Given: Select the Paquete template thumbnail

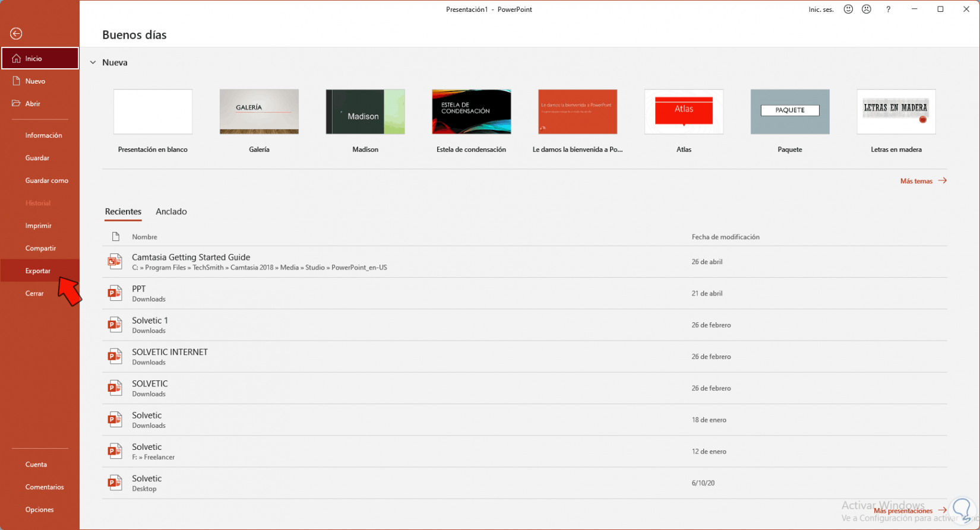Looking at the screenshot, I should (x=790, y=112).
